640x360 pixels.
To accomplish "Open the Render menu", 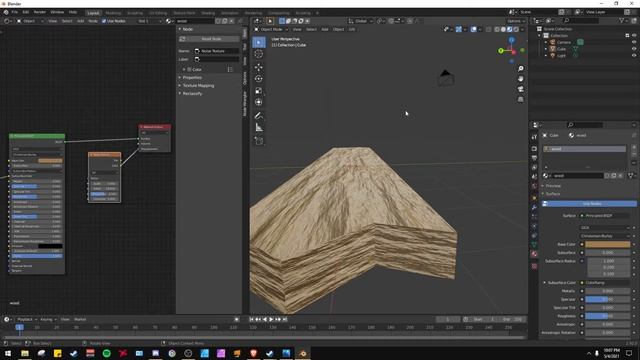I will tap(40, 12).
